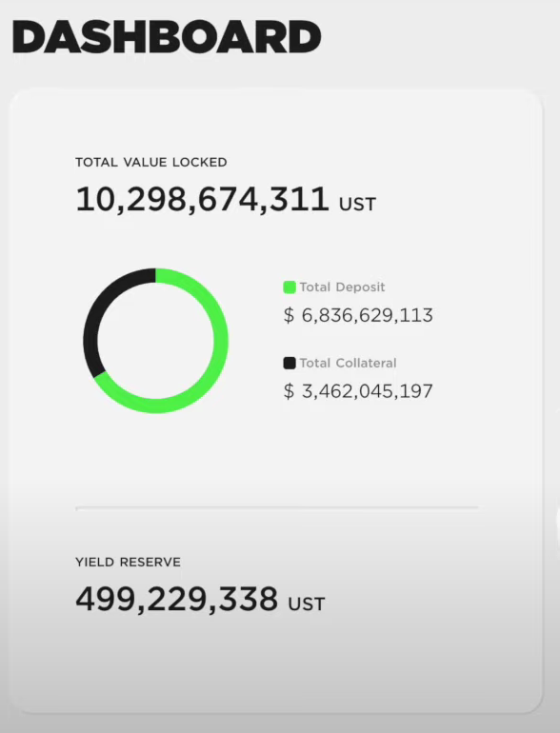Click the UST unit beside yield reserve

(307, 604)
